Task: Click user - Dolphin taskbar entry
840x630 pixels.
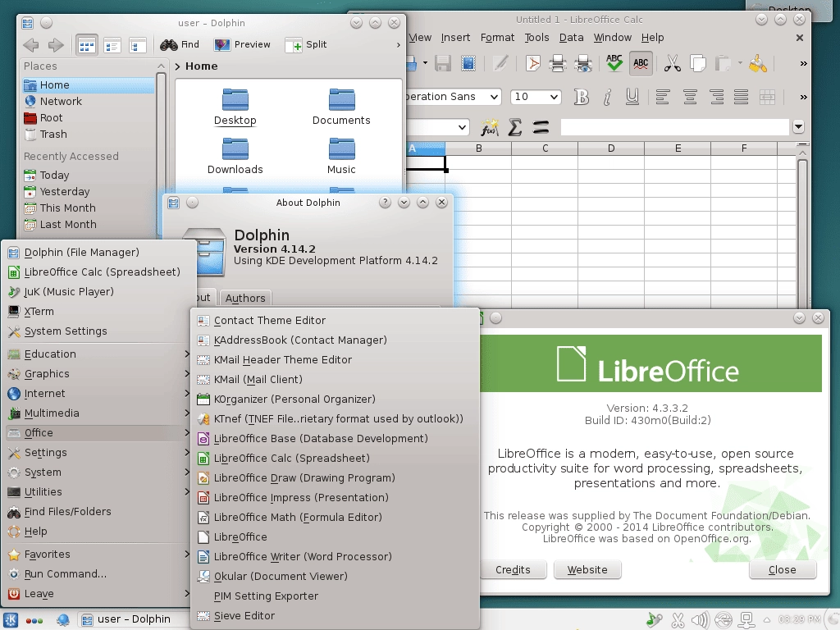Action: pos(133,619)
